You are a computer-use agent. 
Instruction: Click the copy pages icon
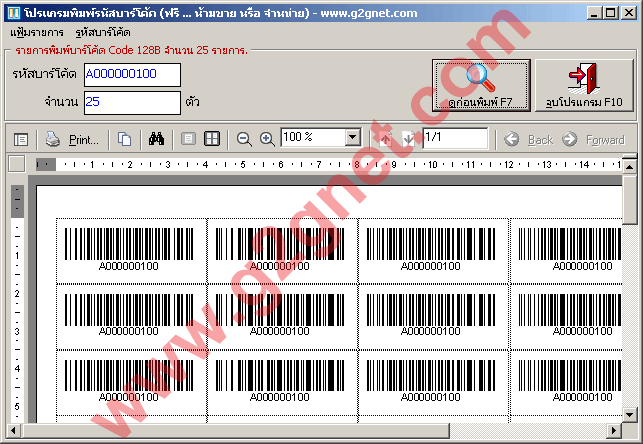(x=124, y=139)
